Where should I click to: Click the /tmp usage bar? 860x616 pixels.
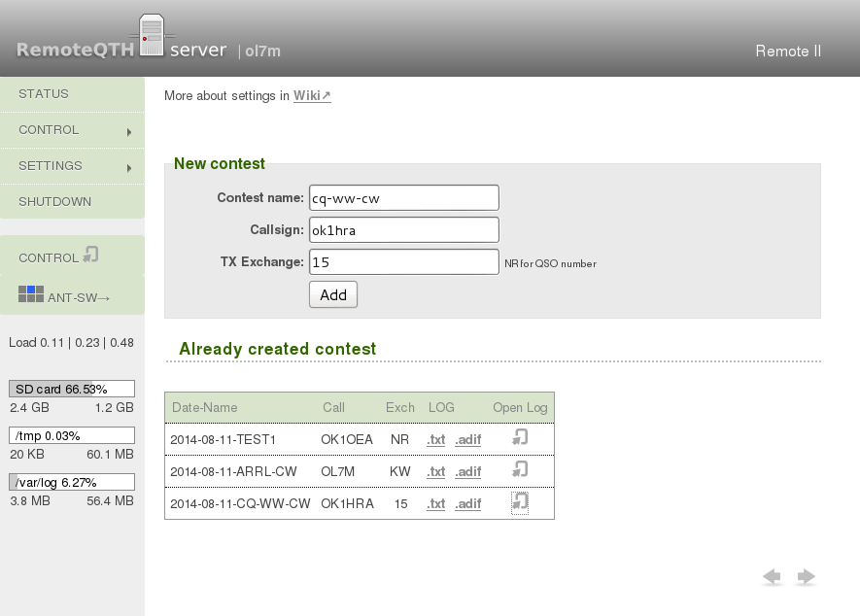tap(72, 435)
